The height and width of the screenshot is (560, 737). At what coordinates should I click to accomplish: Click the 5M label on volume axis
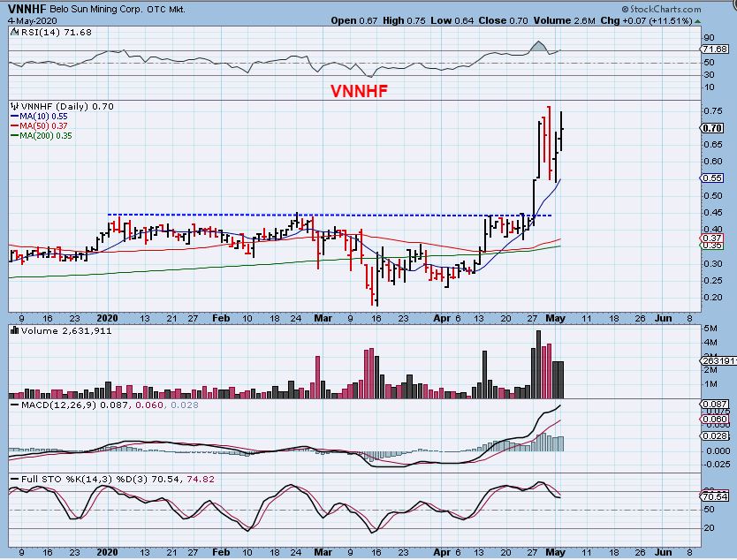710,329
